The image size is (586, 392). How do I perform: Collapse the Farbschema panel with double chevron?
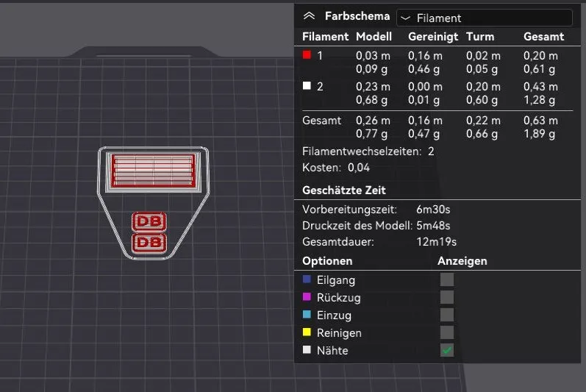pos(309,16)
